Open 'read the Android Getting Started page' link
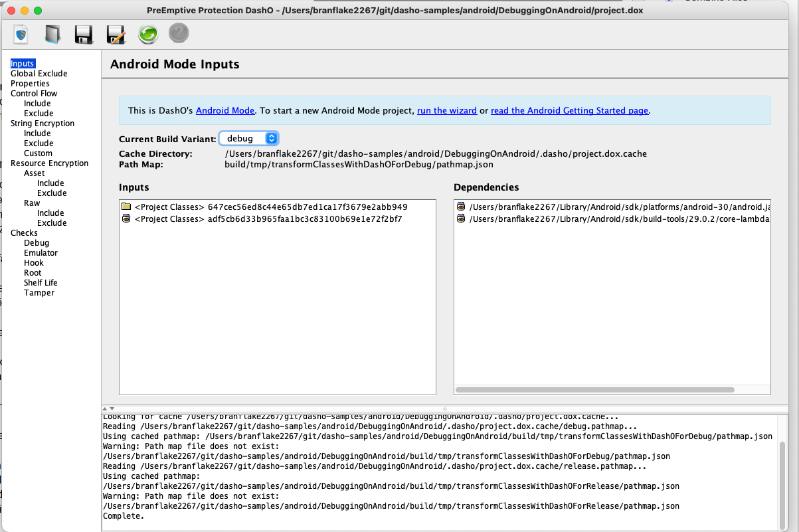The width and height of the screenshot is (799, 532). 569,110
